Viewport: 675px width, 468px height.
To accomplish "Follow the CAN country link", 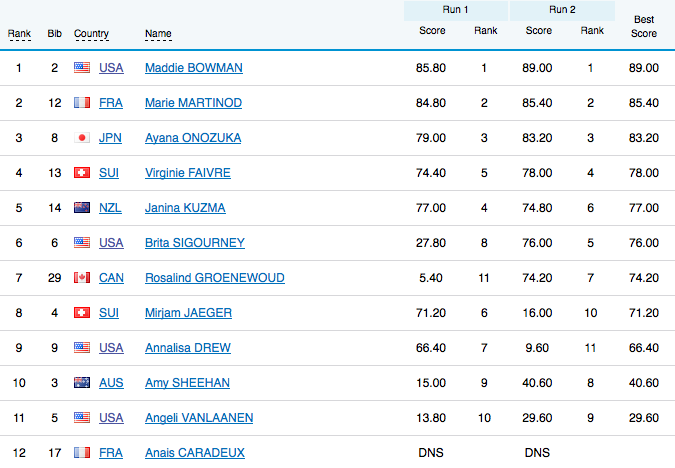I will pos(111,278).
